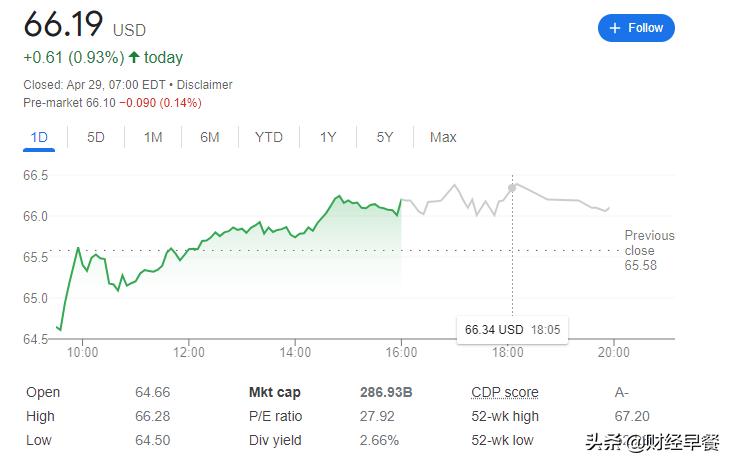The image size is (733, 465).
Task: Click the 18:05 hover point on chart
Action: click(513, 187)
